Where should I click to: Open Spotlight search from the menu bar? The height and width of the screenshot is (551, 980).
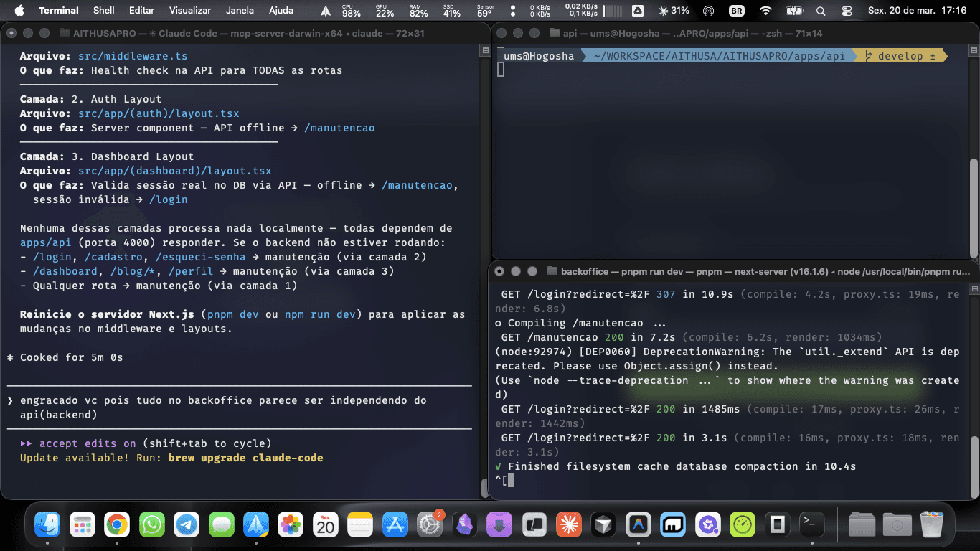tap(820, 11)
